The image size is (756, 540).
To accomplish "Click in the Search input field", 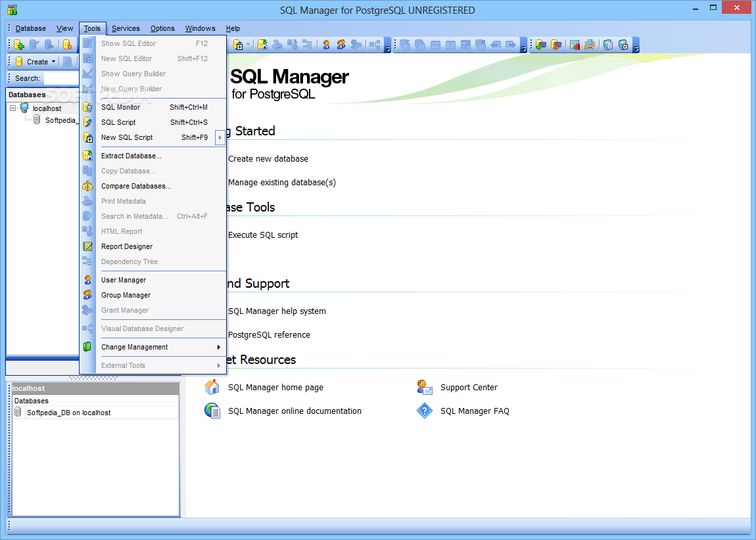I will point(62,78).
